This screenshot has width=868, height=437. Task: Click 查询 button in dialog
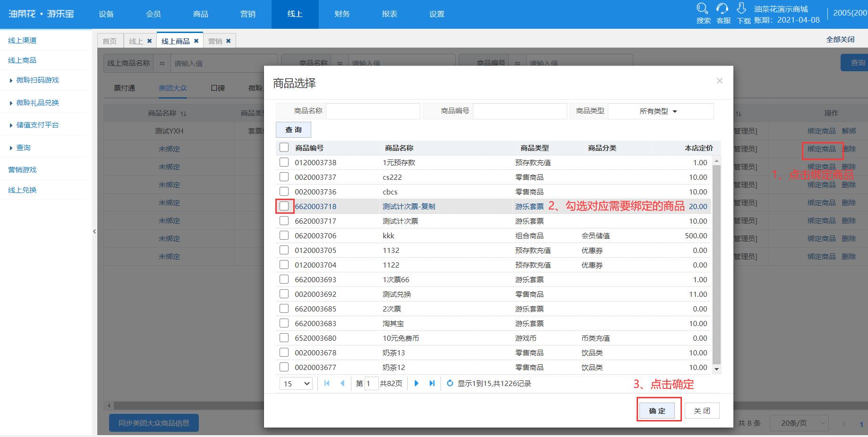tap(293, 130)
